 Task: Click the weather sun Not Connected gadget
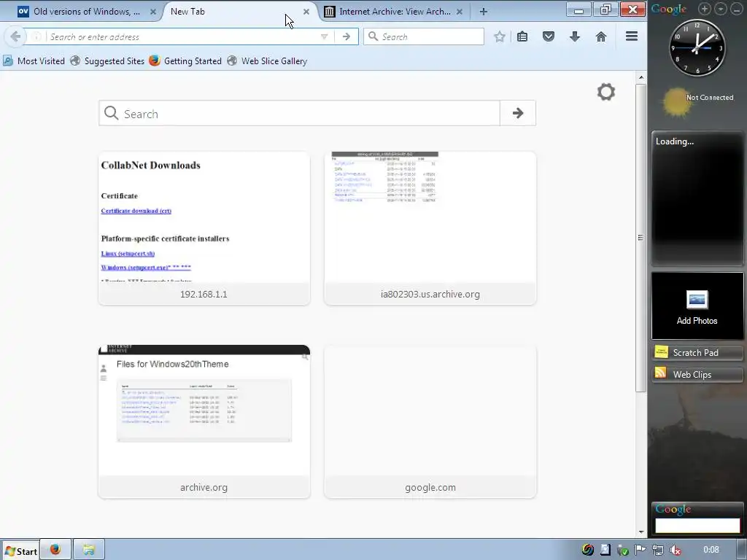pyautogui.click(x=698, y=102)
